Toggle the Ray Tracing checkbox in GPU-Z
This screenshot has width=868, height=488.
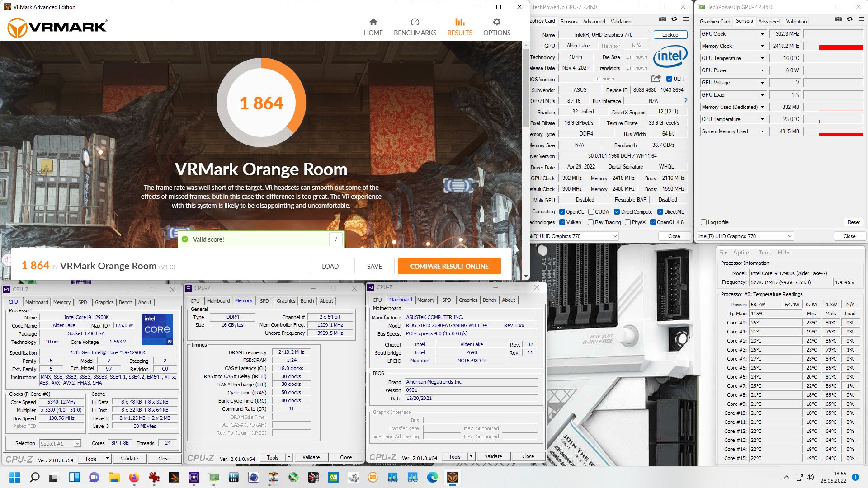point(590,222)
